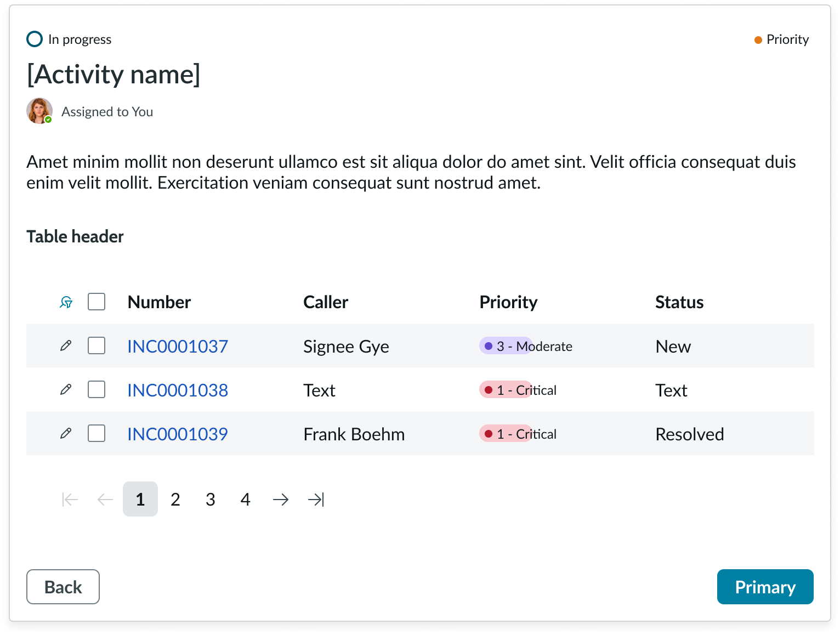
Task: Open incident link INC0001038
Action: tap(177, 390)
